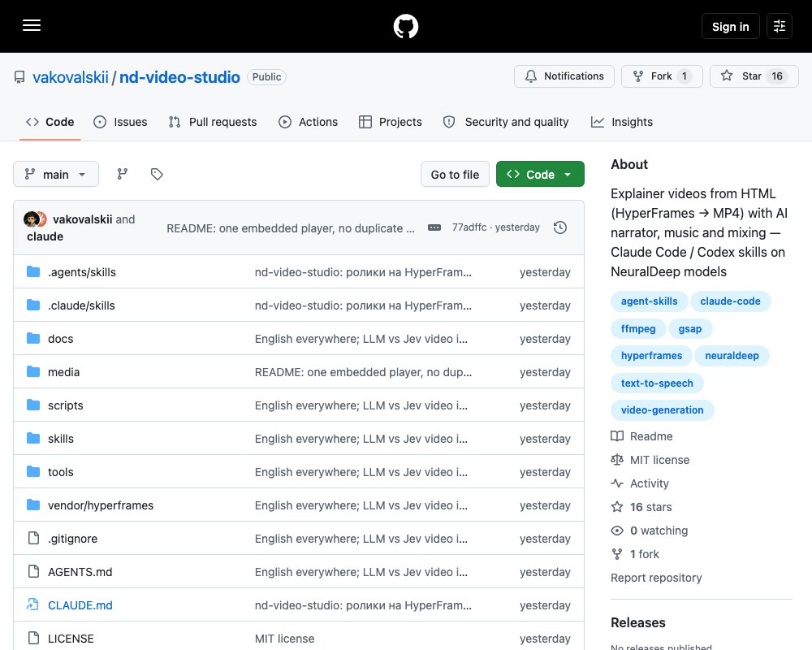Click the book icon beside Readme
812x650 pixels.
pyautogui.click(x=617, y=436)
